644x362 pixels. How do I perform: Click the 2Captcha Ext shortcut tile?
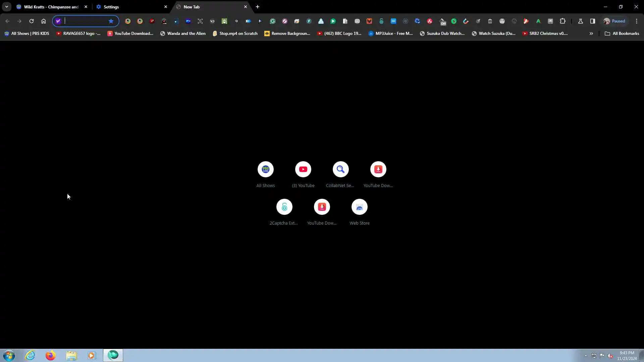(284, 207)
